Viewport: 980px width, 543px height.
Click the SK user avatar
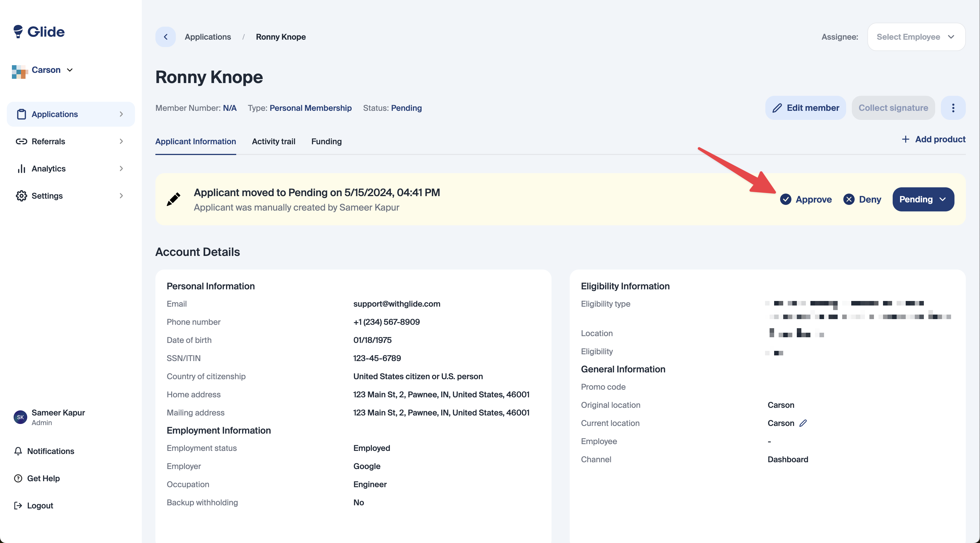(x=20, y=417)
